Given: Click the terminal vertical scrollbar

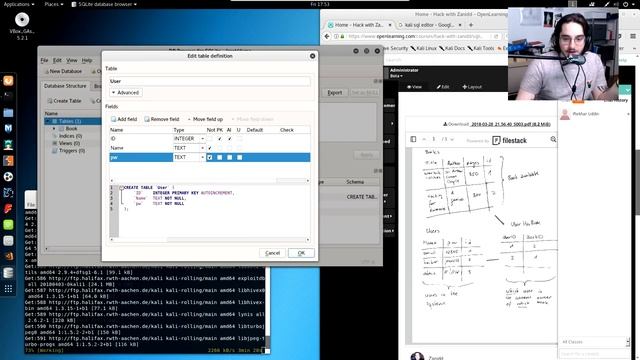Looking at the screenshot, I should pyautogui.click(x=267, y=310).
